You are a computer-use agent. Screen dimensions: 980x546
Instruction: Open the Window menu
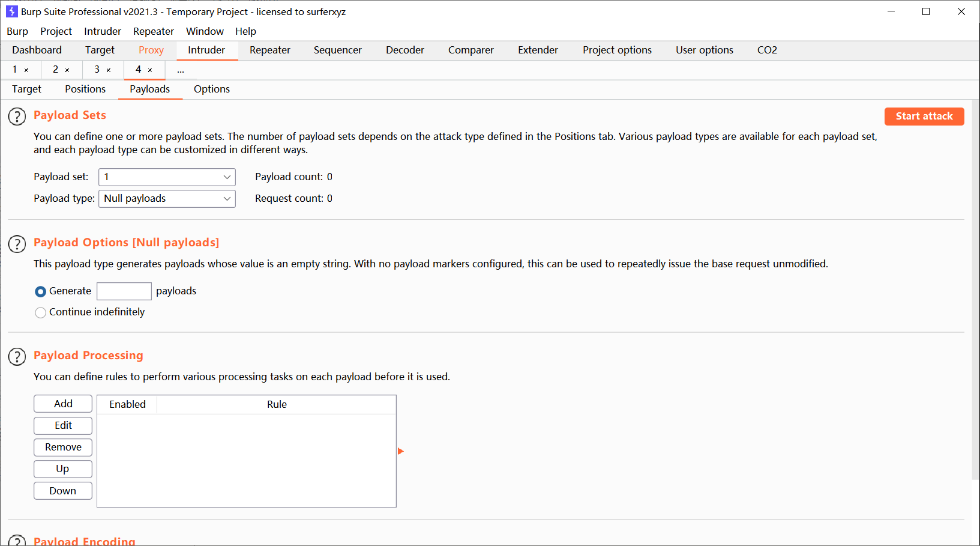point(205,31)
